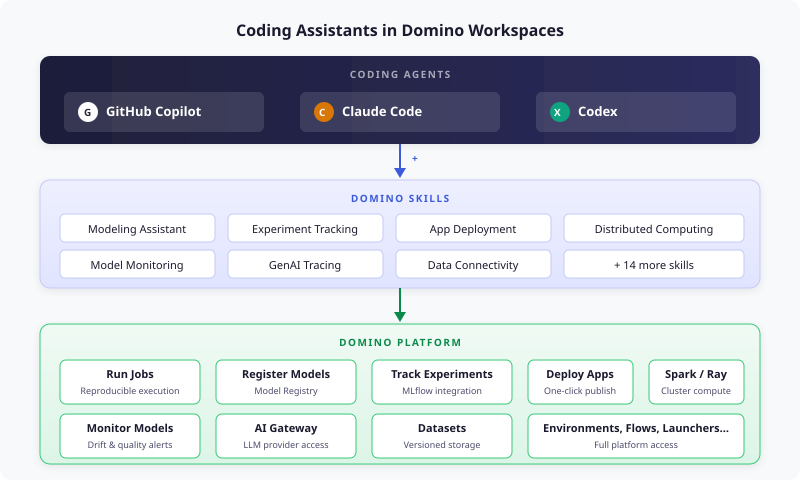Click the GitHub Copilot circular G icon
The image size is (800, 480).
click(88, 112)
